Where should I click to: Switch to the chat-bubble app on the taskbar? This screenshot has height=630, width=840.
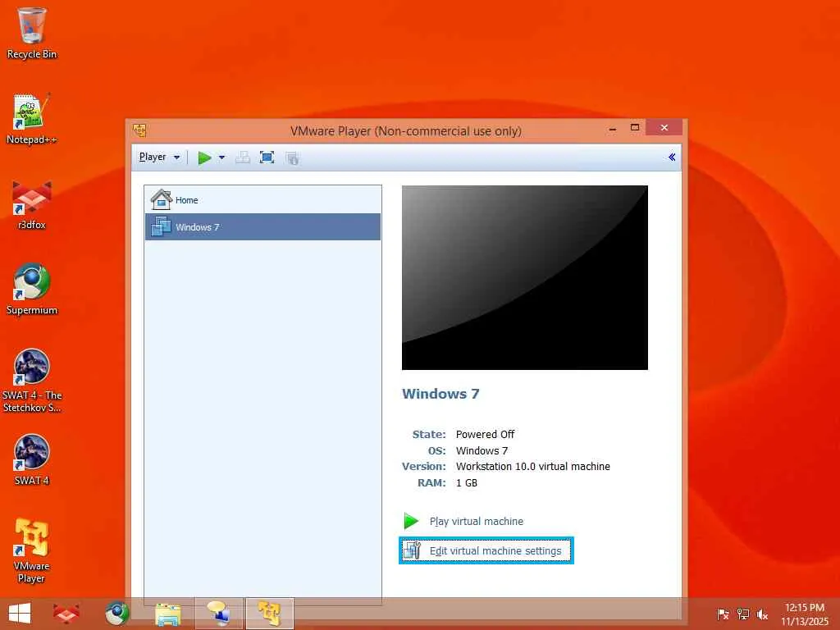pyautogui.click(x=218, y=614)
